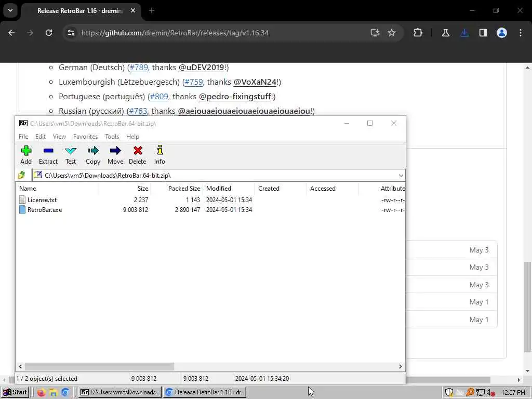The image size is (532, 399).
Task: Extract files with the Extract toolbar button
Action: click(x=48, y=155)
